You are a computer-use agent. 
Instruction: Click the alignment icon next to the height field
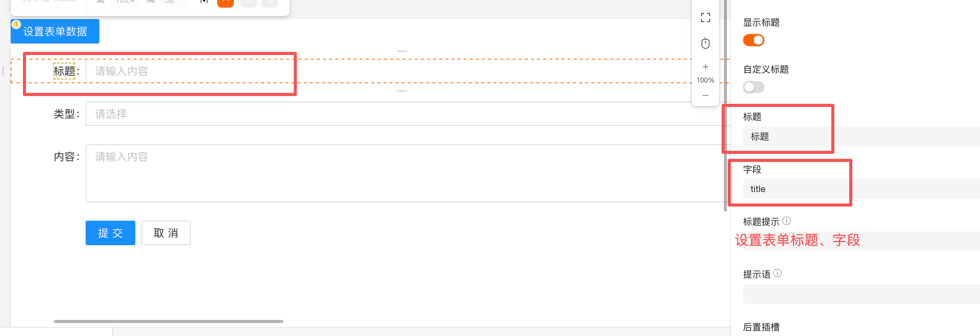pyautogui.click(x=204, y=2)
